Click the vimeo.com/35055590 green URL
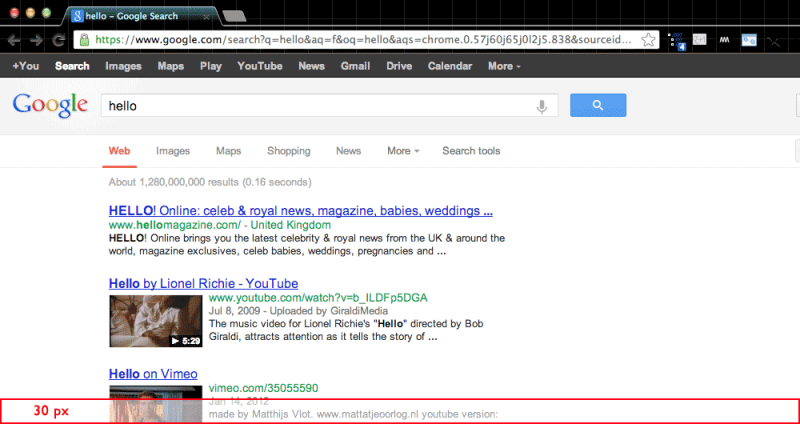The image size is (800, 424). click(263, 388)
